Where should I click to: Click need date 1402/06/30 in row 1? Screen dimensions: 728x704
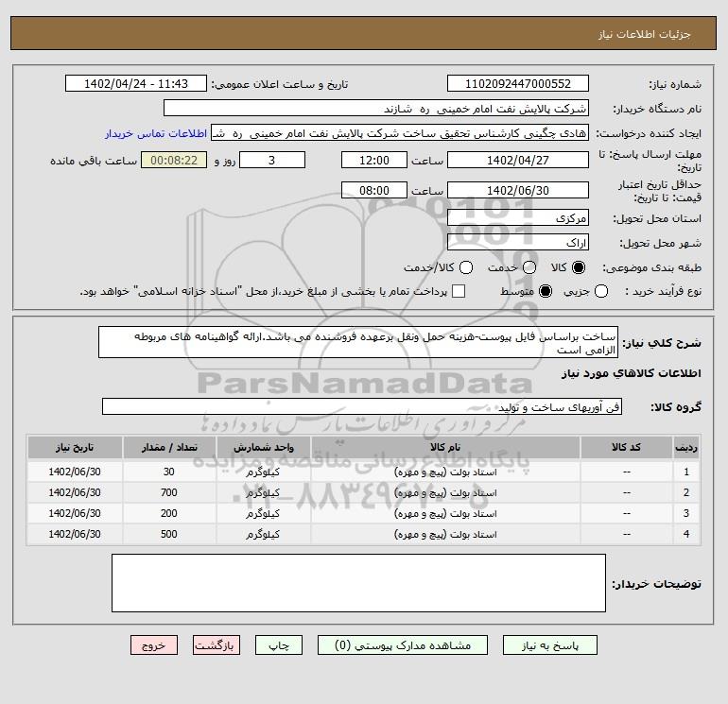coord(75,472)
